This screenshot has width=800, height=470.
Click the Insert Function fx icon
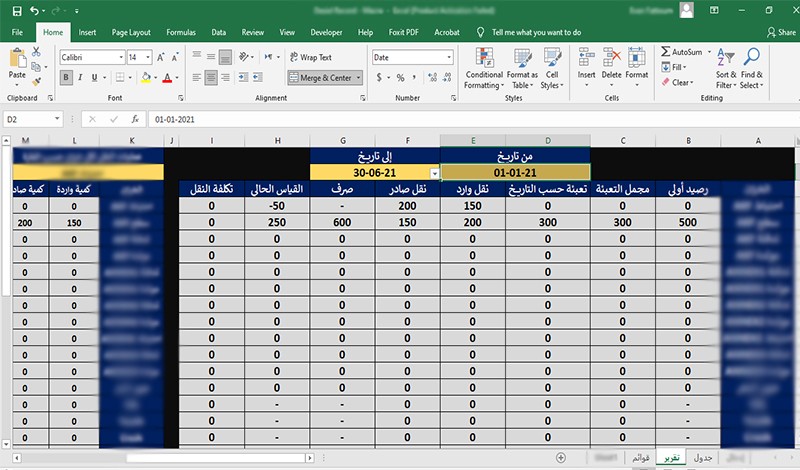(134, 119)
